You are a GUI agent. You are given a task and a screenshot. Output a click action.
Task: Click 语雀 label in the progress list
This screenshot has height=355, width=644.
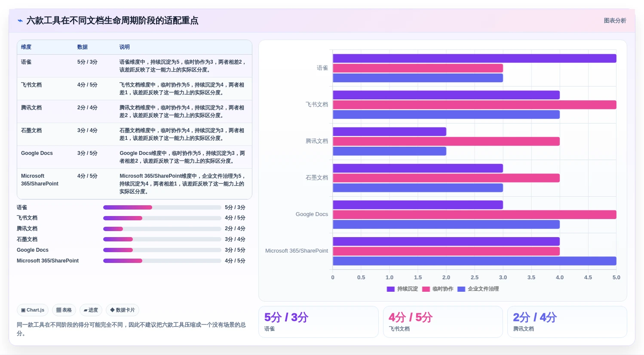(22, 207)
